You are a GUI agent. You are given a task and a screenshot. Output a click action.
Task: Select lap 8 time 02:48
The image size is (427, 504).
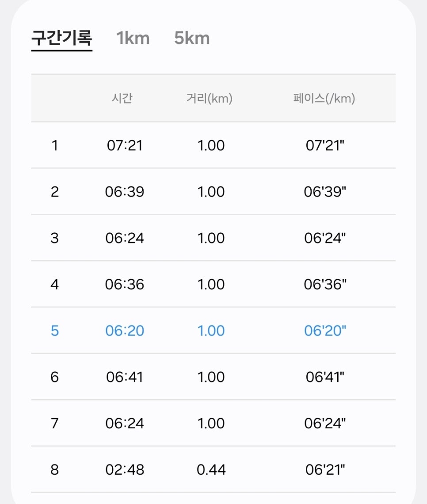tap(125, 469)
